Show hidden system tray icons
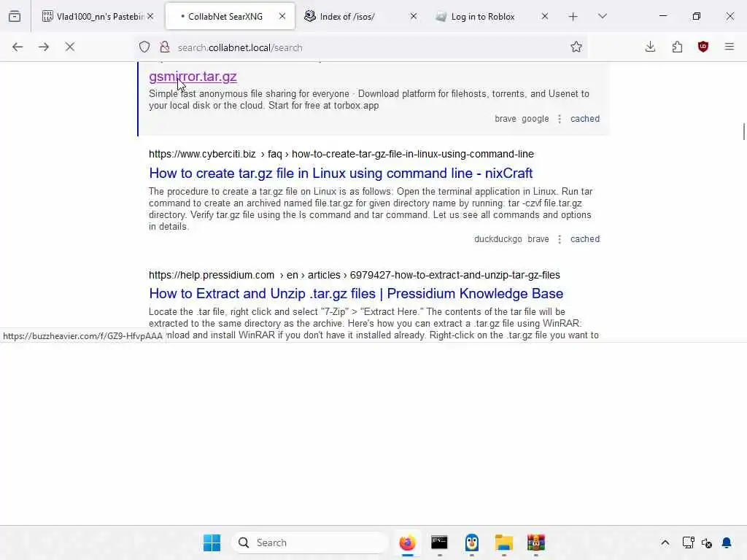 [x=665, y=542]
